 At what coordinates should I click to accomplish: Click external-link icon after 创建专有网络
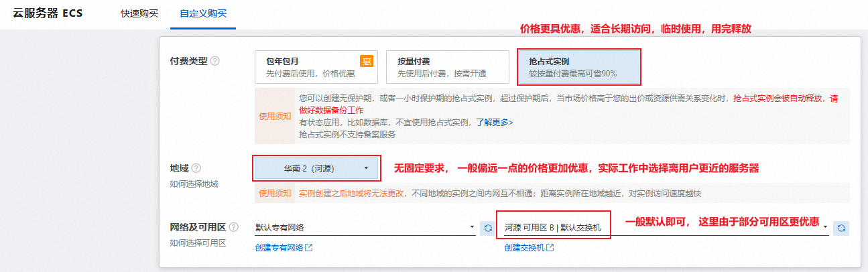[308, 248]
